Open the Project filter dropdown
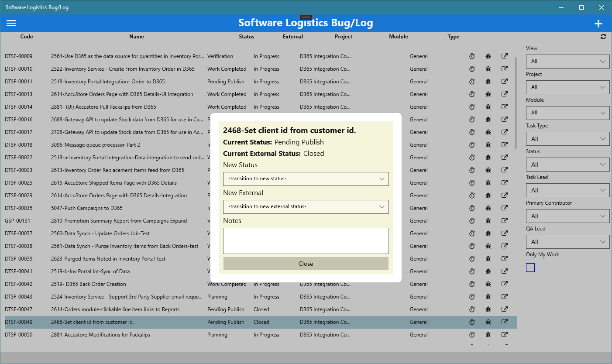The width and height of the screenshot is (612, 364). tap(567, 87)
